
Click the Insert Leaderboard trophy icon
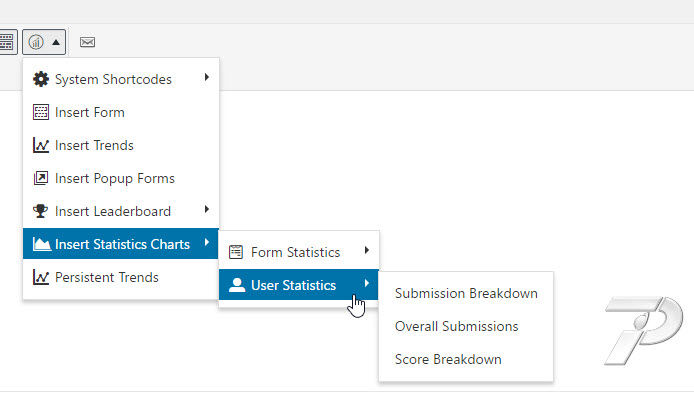coord(41,211)
